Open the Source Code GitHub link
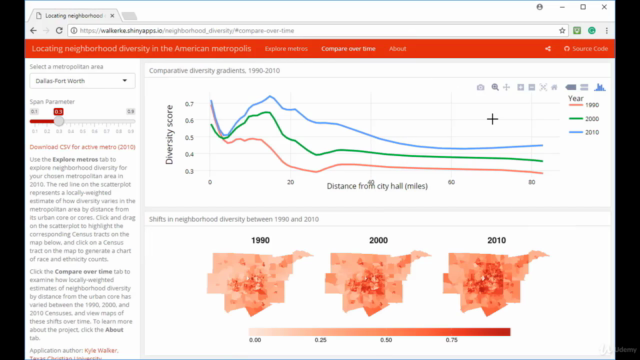 [x=586, y=49]
